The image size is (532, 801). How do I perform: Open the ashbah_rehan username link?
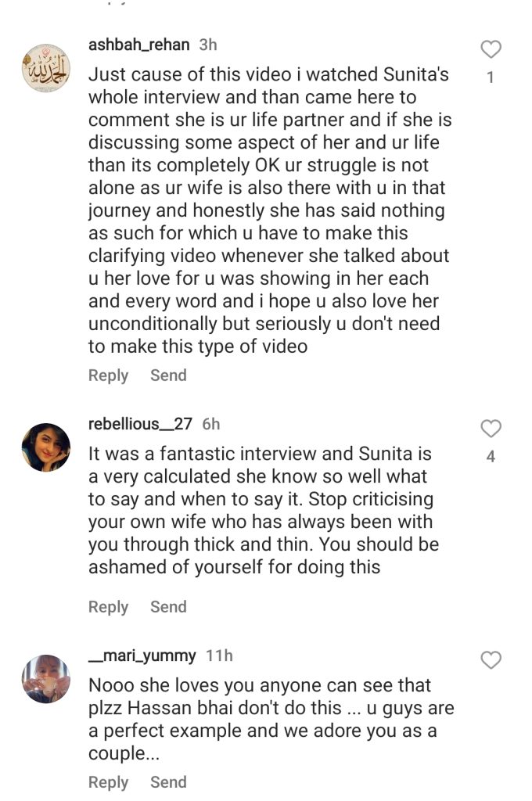(x=138, y=45)
